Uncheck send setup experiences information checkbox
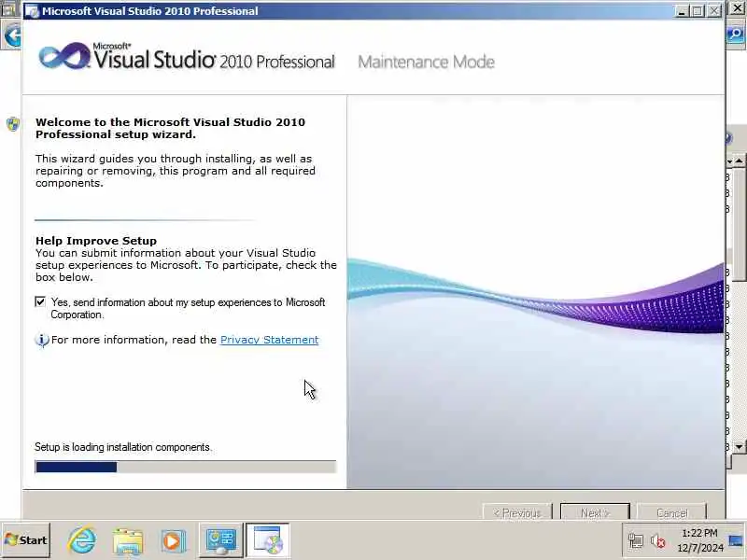This screenshot has width=747, height=560. click(x=40, y=301)
